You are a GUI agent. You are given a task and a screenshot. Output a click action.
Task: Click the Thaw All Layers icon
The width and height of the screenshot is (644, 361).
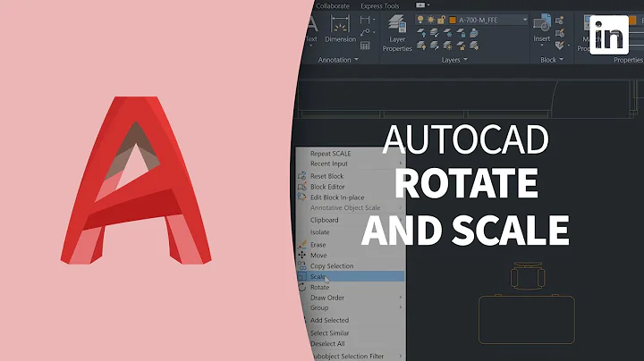(447, 46)
